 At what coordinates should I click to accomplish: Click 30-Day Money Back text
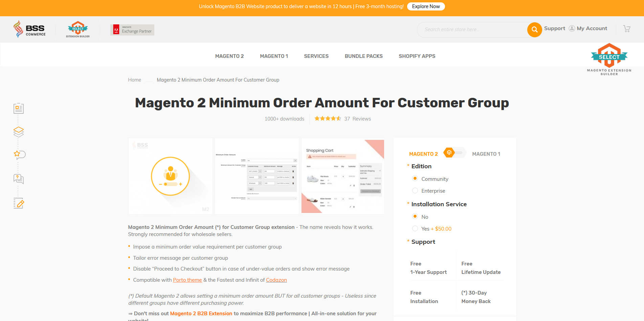476,297
